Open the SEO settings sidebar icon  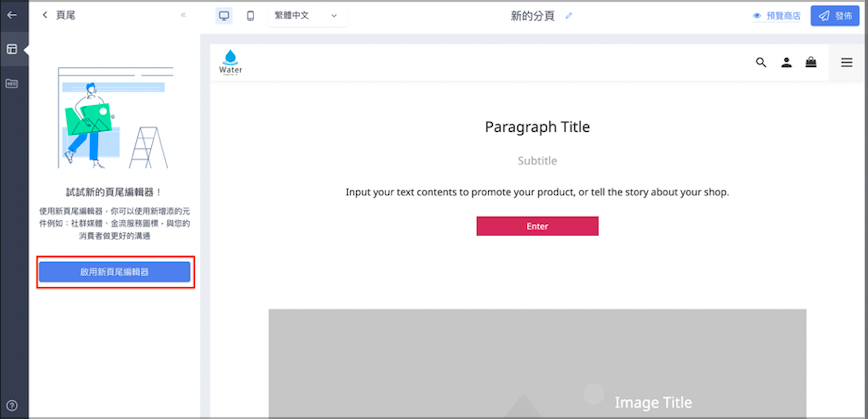click(12, 83)
